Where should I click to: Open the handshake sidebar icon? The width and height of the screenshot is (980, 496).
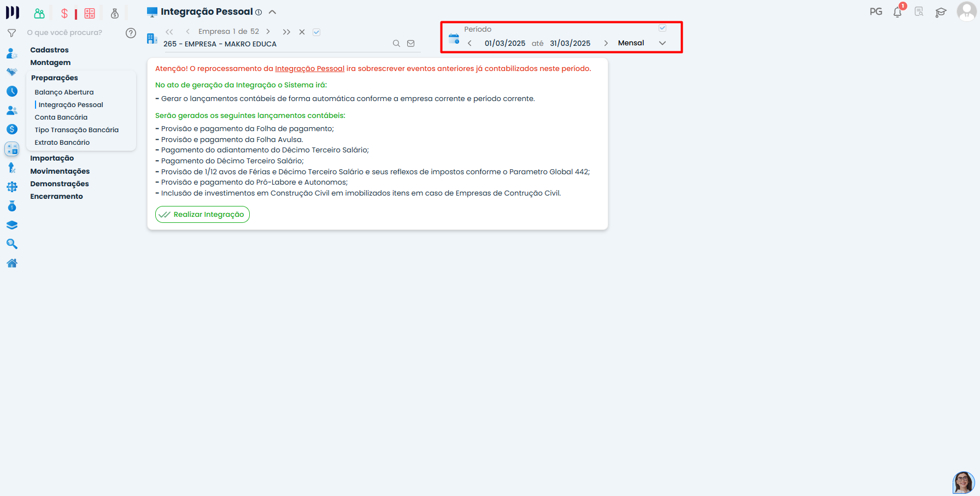[x=11, y=72]
